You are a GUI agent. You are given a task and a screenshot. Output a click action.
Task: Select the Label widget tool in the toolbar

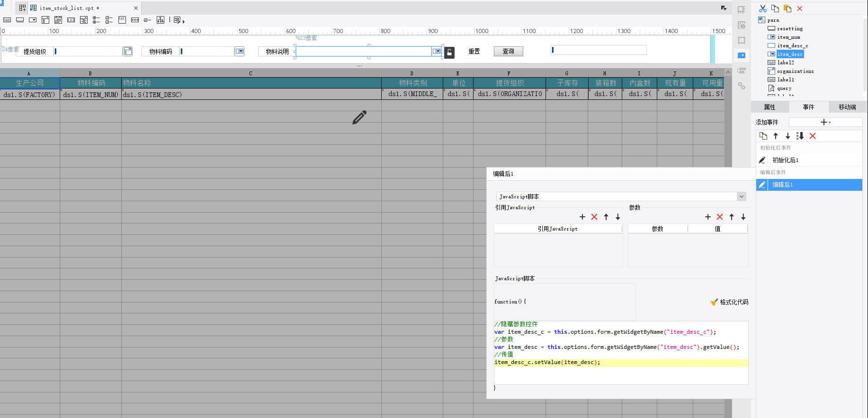(x=7, y=20)
